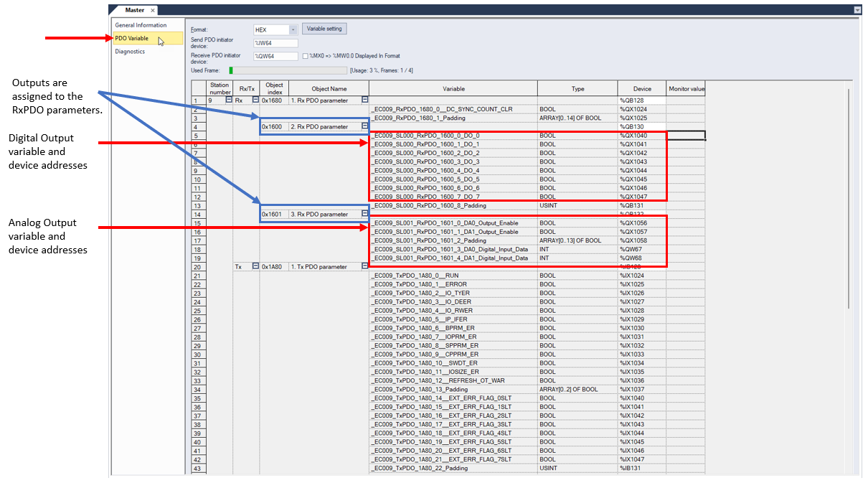The image size is (868, 483).
Task: Toggle the %MX0 => %MW0.0 Displayed In Format checkbox
Action: point(306,56)
